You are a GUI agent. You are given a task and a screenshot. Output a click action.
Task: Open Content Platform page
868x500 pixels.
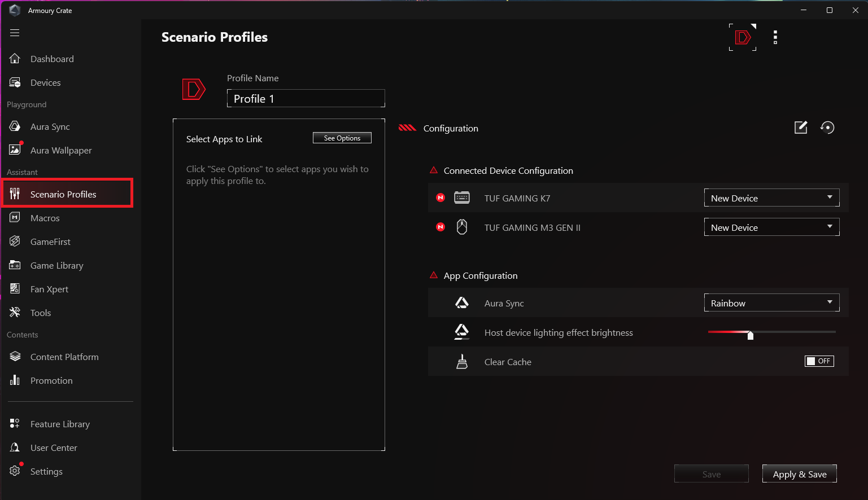[64, 357]
